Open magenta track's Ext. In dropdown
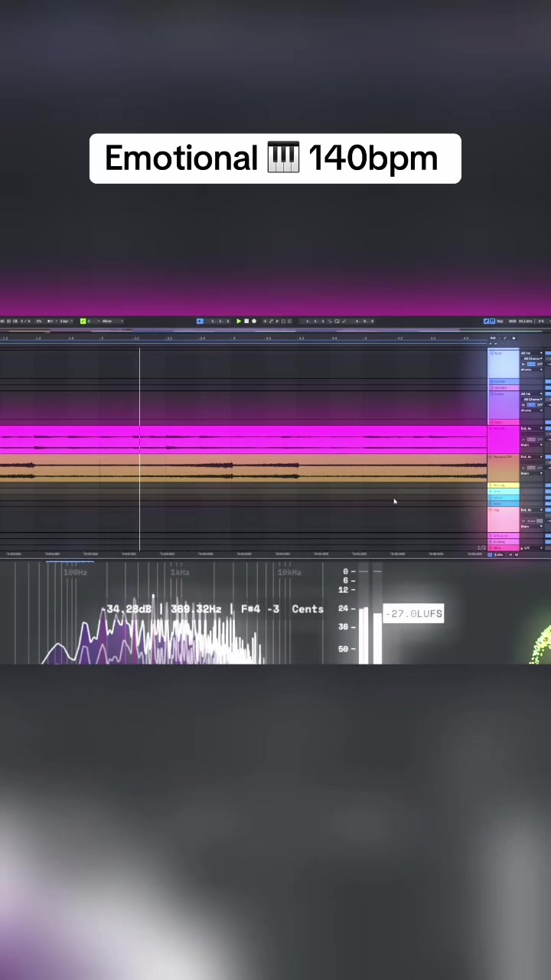This screenshot has width=551, height=980. pyautogui.click(x=532, y=429)
